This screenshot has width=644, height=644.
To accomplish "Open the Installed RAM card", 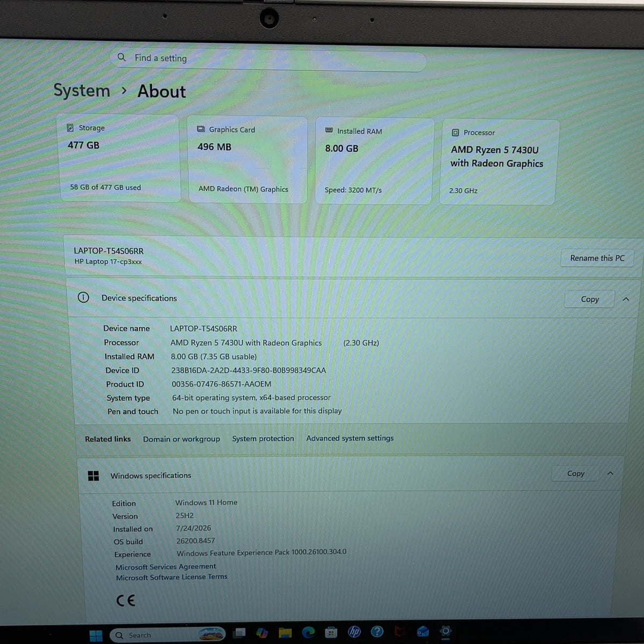I will coord(374,160).
